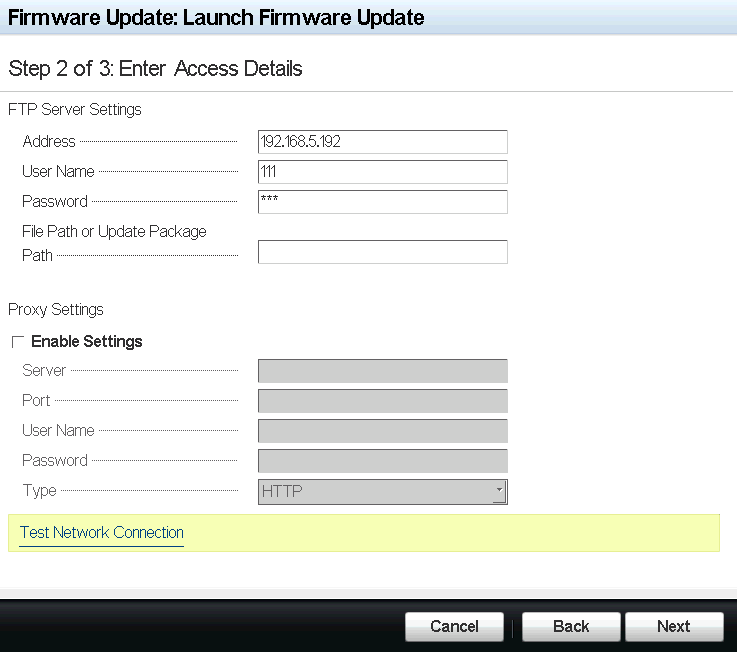Screen dimensions: 737x652
Task: Click the Proxy Settings section heading
Action: coord(56,310)
